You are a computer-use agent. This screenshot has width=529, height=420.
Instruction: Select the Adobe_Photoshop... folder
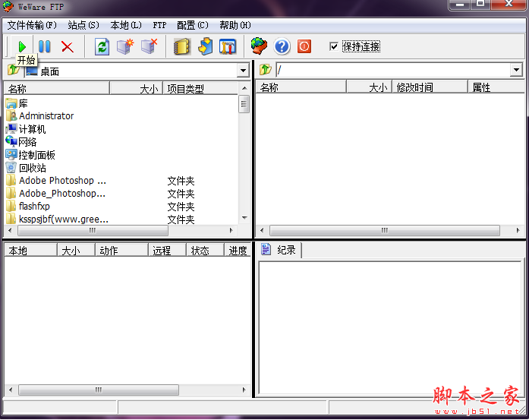click(x=56, y=194)
